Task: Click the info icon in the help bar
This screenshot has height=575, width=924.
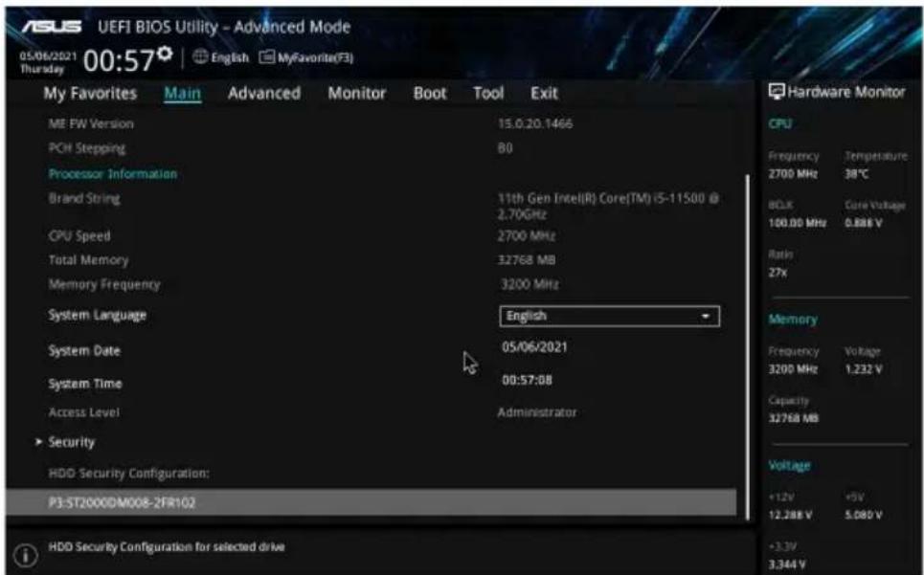Action: [26, 555]
